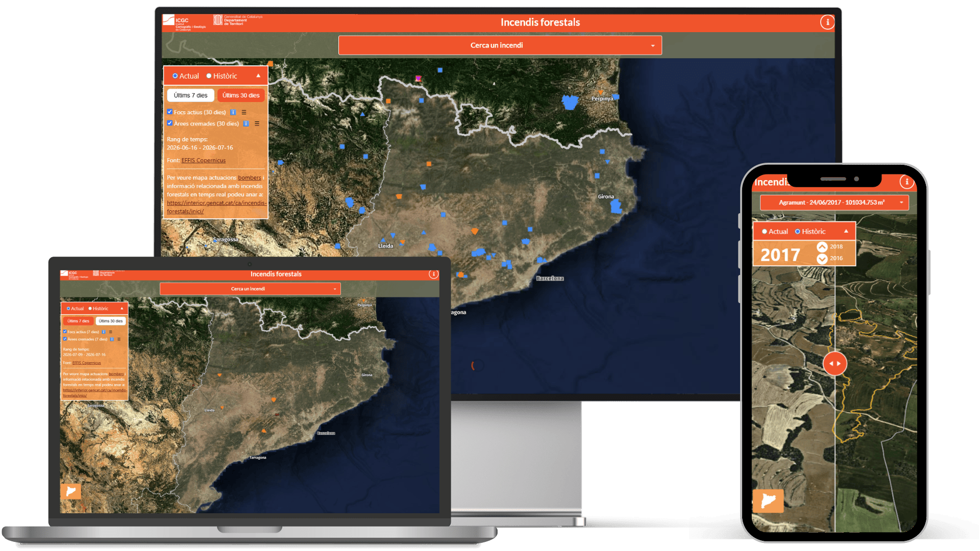The width and height of the screenshot is (980, 551).
Task: Select the Actual radio button on the laptop
Action: 68,309
